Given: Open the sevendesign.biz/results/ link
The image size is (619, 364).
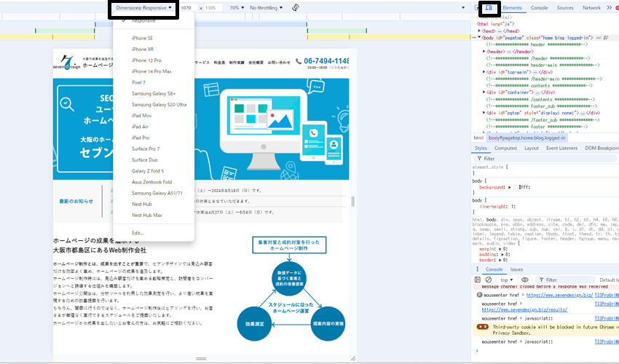Looking at the screenshot, I should [x=524, y=309].
